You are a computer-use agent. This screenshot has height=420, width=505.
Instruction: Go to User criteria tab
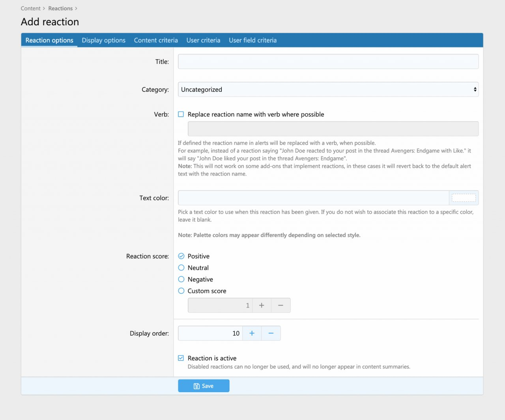click(x=203, y=40)
